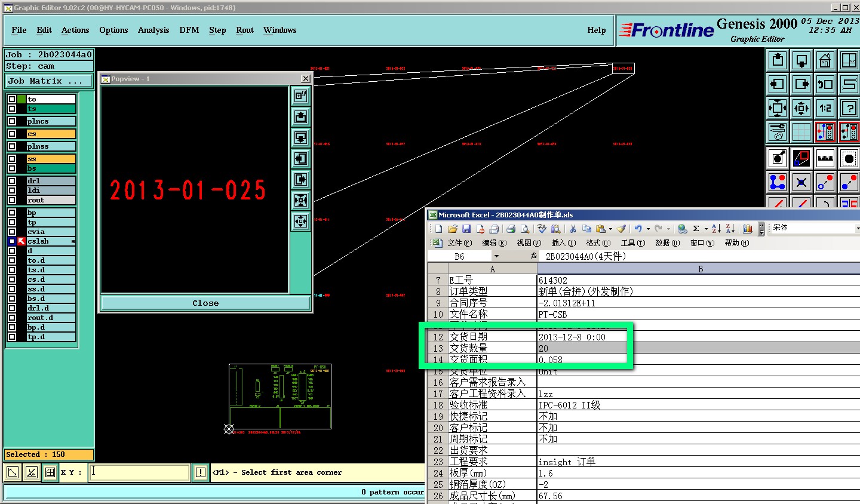Click the Excel Open folder icon
This screenshot has width=860, height=504.
(452, 229)
